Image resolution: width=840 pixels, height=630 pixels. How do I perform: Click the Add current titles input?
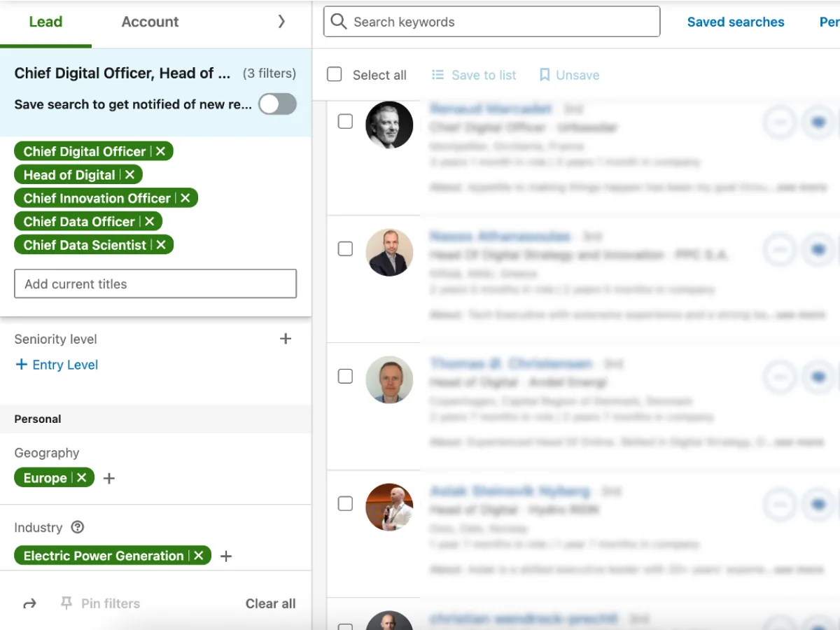(155, 284)
